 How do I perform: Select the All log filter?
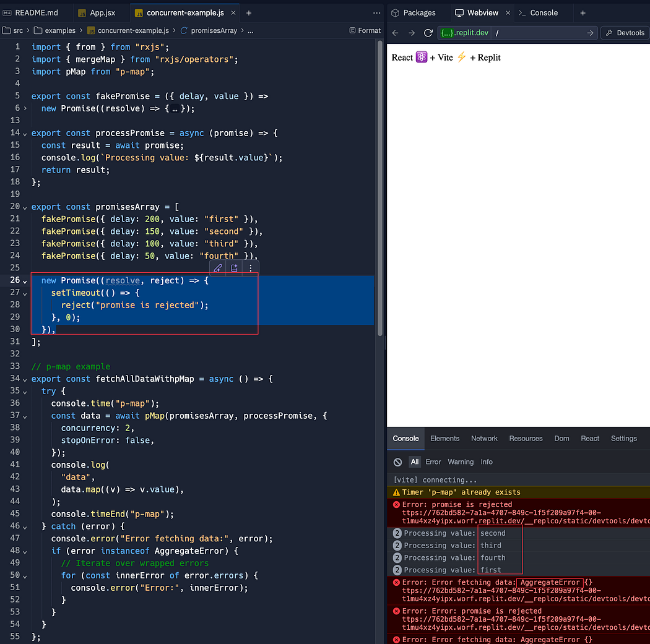pyautogui.click(x=415, y=462)
